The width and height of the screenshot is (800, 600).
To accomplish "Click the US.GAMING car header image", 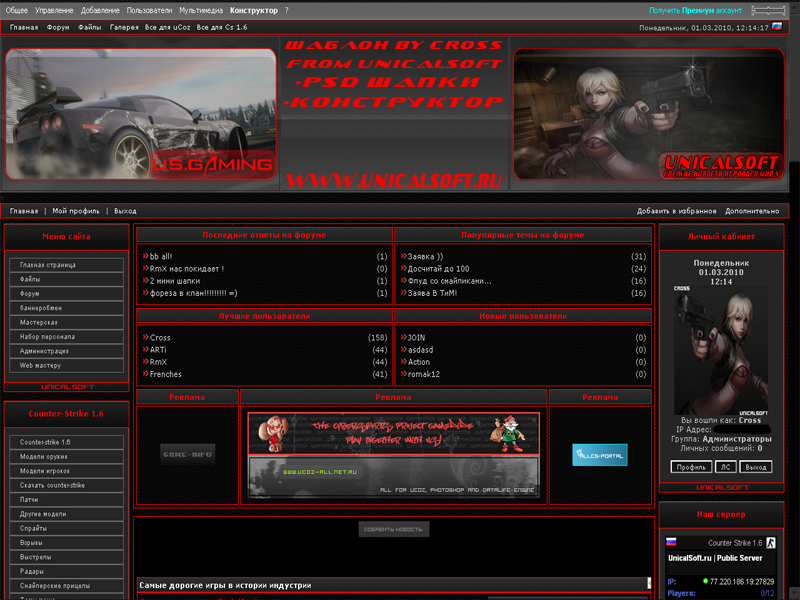I will [x=140, y=113].
